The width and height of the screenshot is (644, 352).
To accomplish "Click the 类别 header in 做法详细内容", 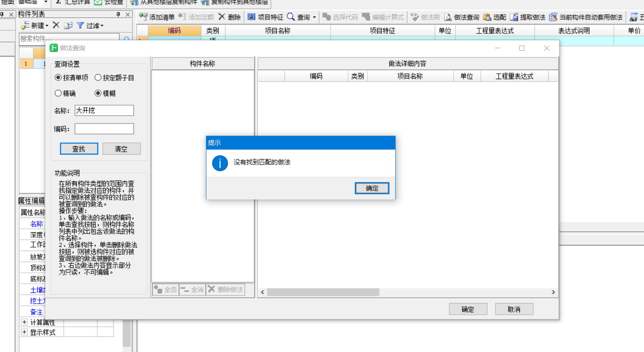I will [x=357, y=76].
